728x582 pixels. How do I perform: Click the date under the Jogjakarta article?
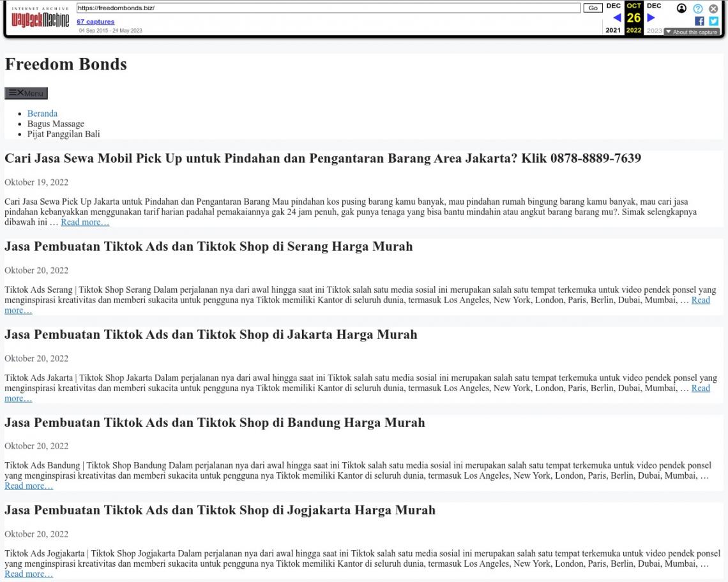[x=36, y=534]
